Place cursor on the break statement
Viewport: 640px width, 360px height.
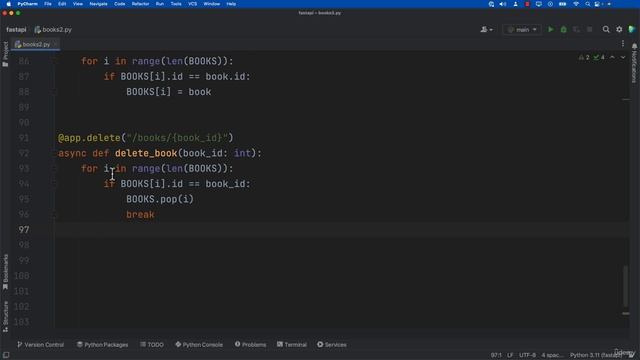tap(140, 215)
